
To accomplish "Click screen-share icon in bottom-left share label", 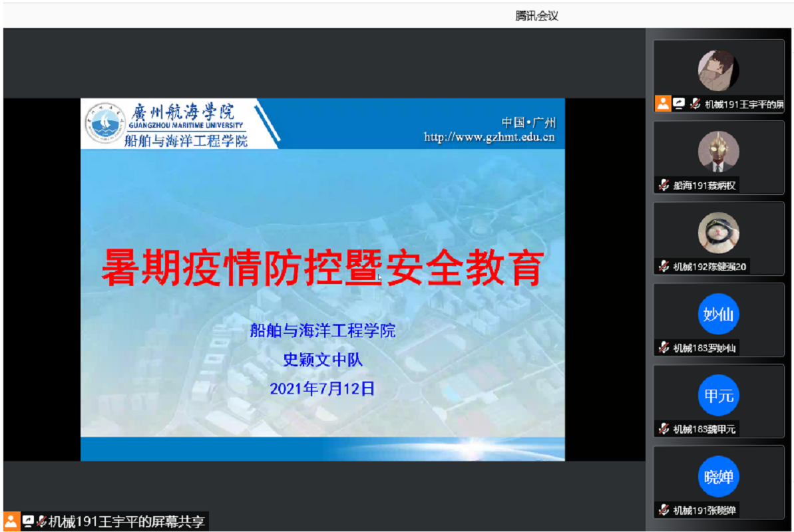I will 28,521.
